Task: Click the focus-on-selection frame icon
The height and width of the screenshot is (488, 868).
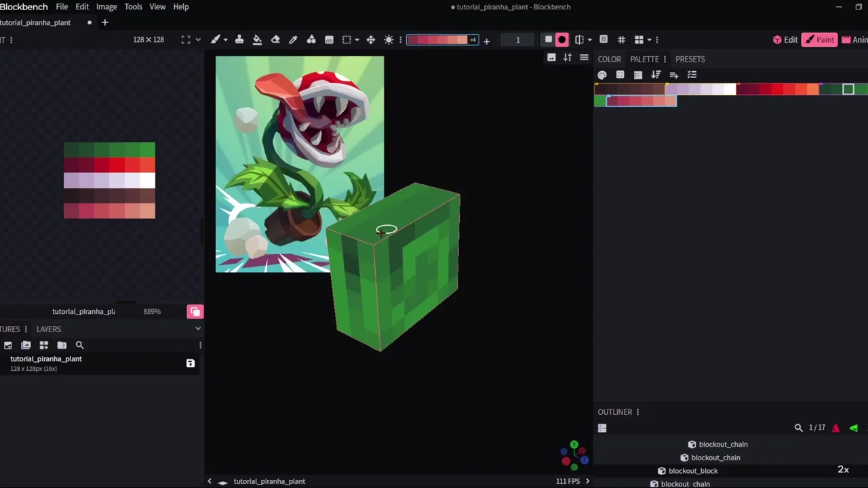Action: 186,39
